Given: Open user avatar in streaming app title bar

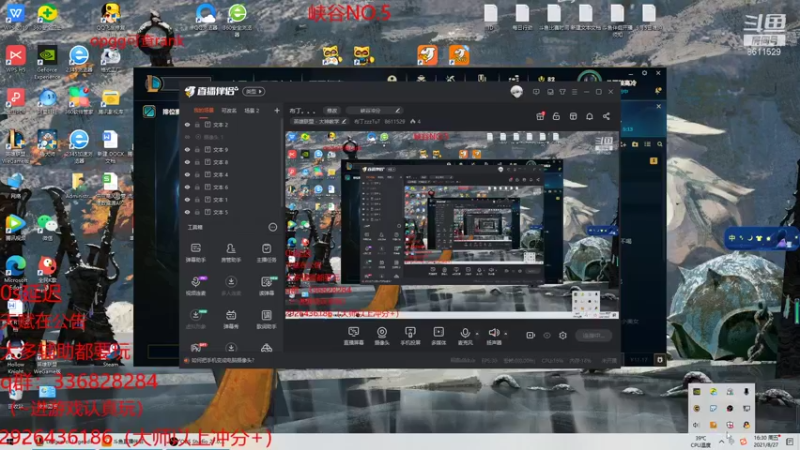Looking at the screenshot, I should click(x=516, y=91).
